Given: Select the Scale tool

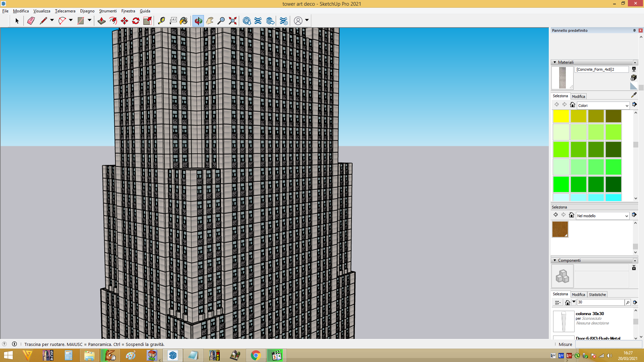Looking at the screenshot, I should click(x=147, y=21).
